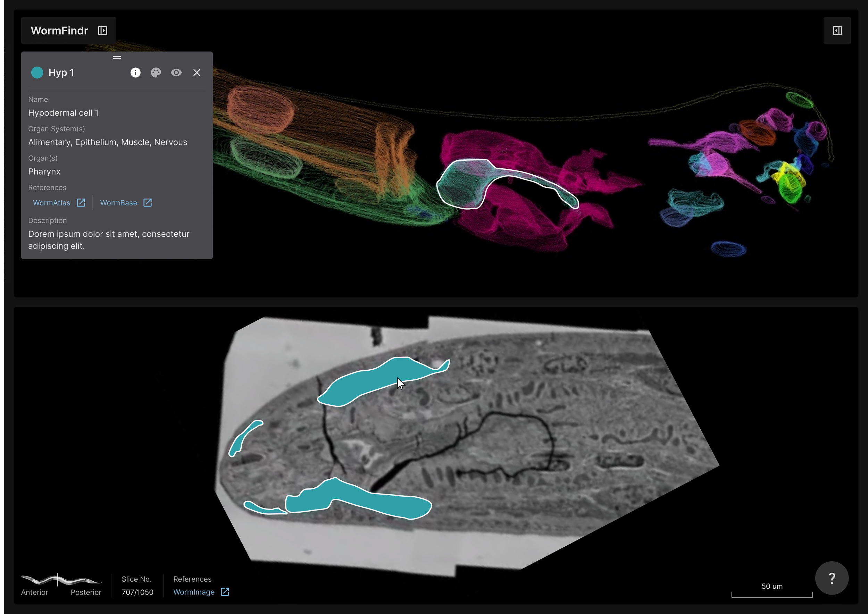This screenshot has height=614, width=868.
Task: Click the WormImage external link icon
Action: pyautogui.click(x=225, y=592)
